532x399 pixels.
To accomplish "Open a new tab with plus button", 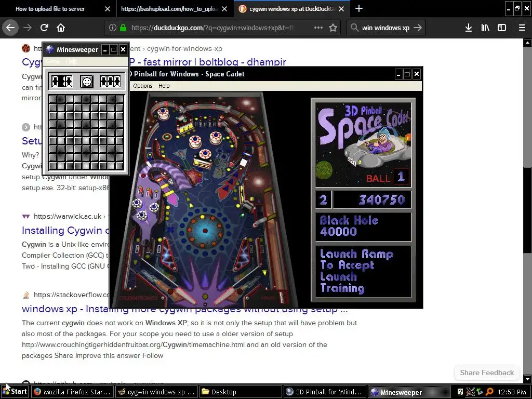I will 359,8.
